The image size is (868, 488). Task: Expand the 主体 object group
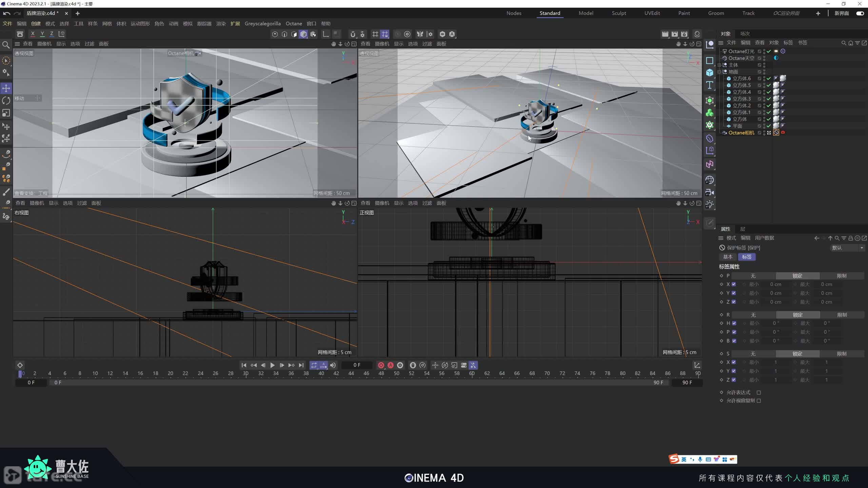[x=719, y=65]
